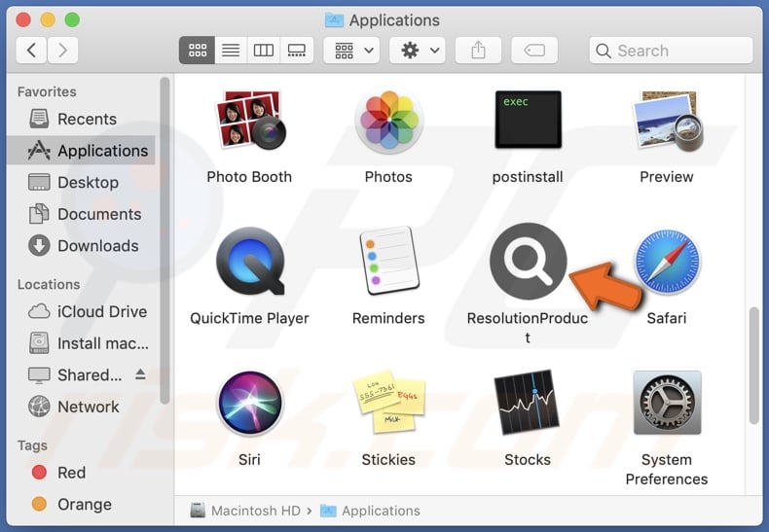Open iCloud Drive in the sidebar
Viewport: 769px width, 532px height.
(x=81, y=311)
